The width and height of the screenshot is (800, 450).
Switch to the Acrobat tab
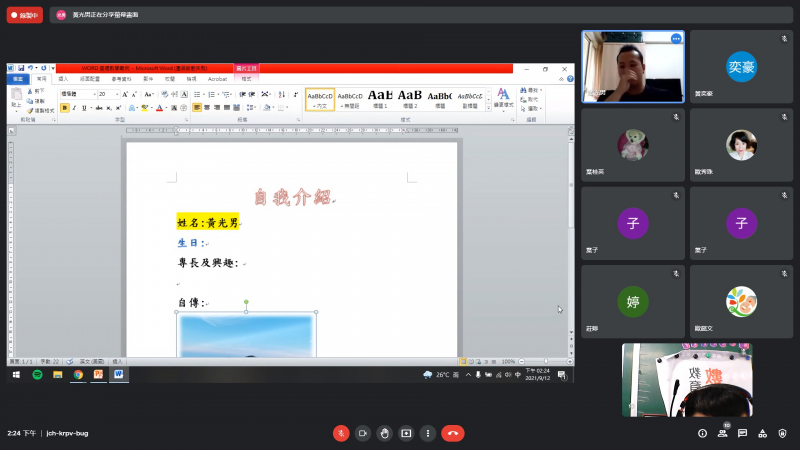[217, 79]
